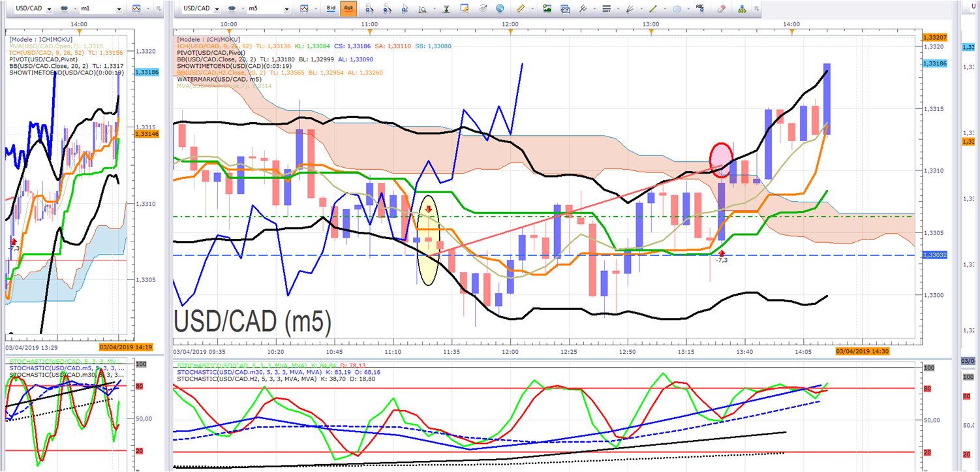Expand the fan lines options arrow
The height and width of the screenshot is (472, 980).
tap(640, 9)
